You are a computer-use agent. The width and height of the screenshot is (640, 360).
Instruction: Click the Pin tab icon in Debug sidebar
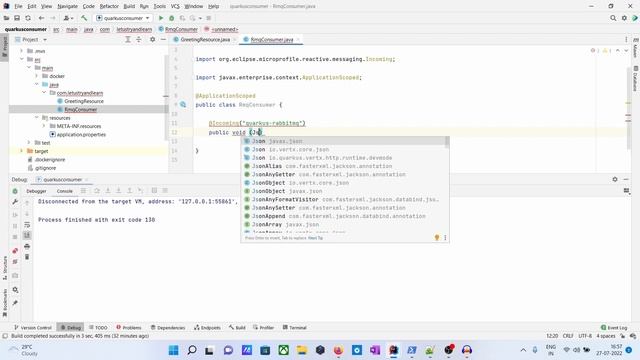(15, 303)
